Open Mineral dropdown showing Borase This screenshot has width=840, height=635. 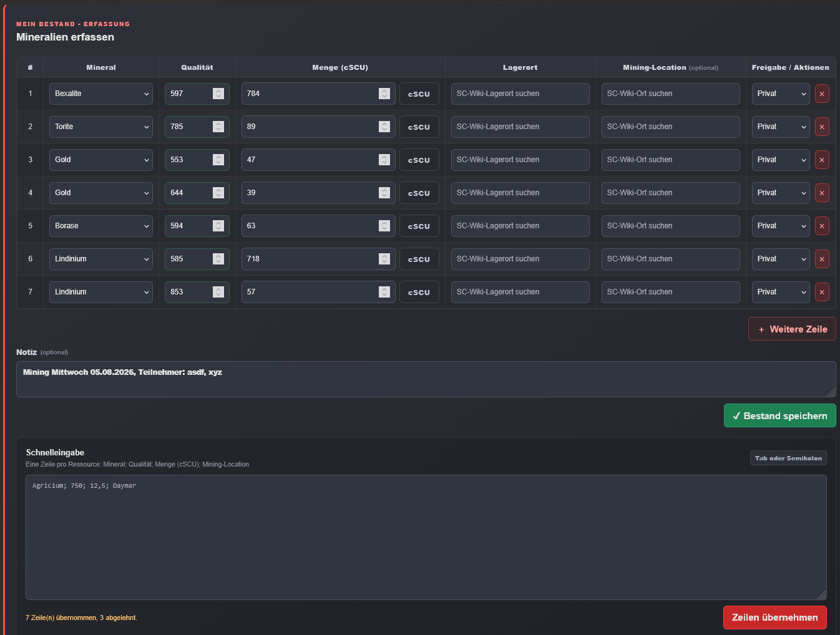(101, 226)
